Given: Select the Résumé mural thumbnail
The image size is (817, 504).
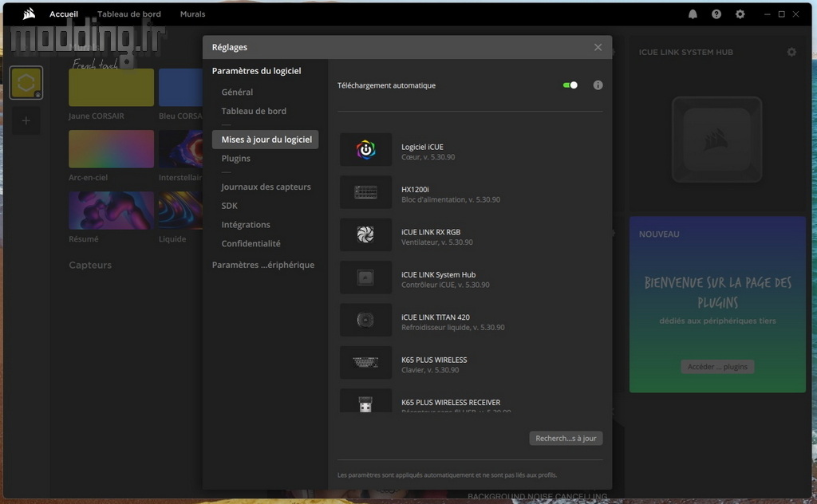Looking at the screenshot, I should pos(111,211).
